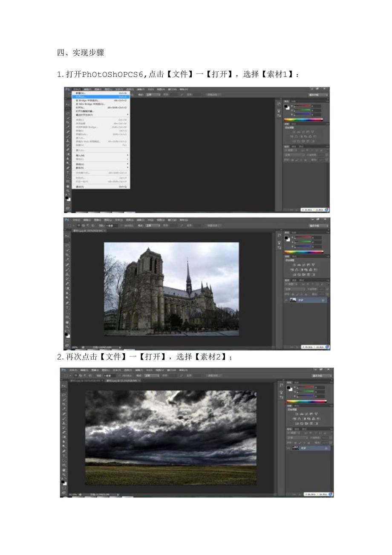Click the cathedral layer thumbnail in the Layers panel

point(293,300)
